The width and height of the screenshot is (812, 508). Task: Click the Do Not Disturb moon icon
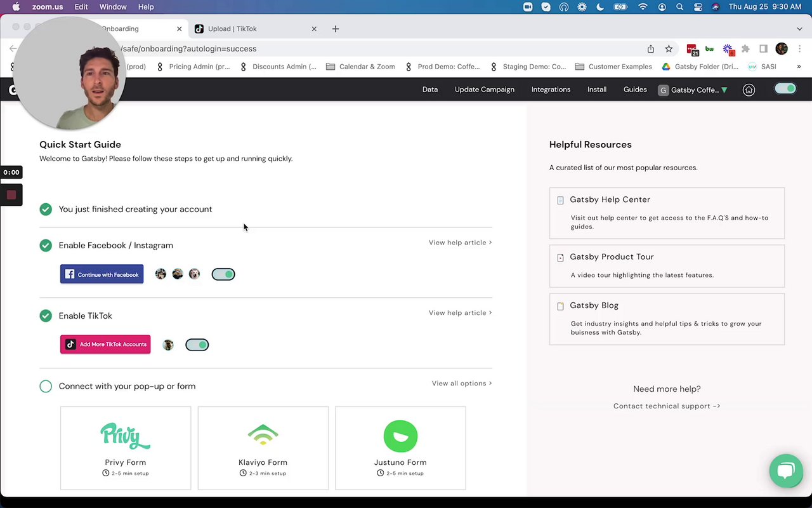click(x=600, y=7)
